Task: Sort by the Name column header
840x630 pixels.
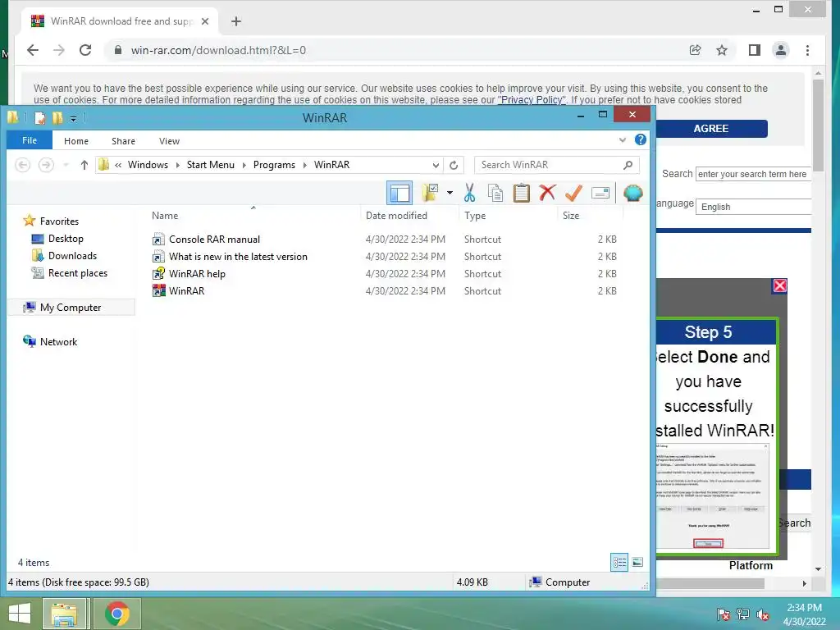Action: pos(165,216)
